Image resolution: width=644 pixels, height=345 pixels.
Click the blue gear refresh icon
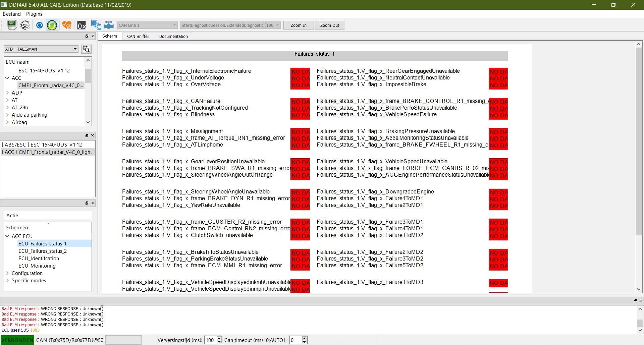point(39,25)
